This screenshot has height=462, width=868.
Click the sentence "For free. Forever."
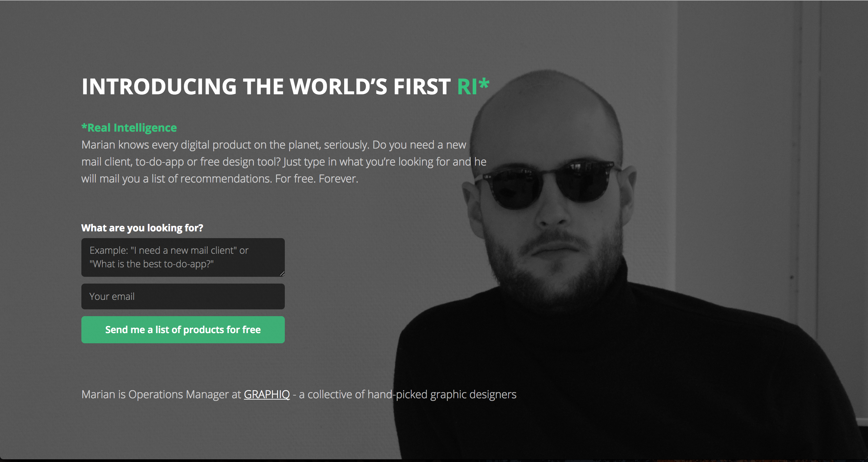tap(317, 179)
